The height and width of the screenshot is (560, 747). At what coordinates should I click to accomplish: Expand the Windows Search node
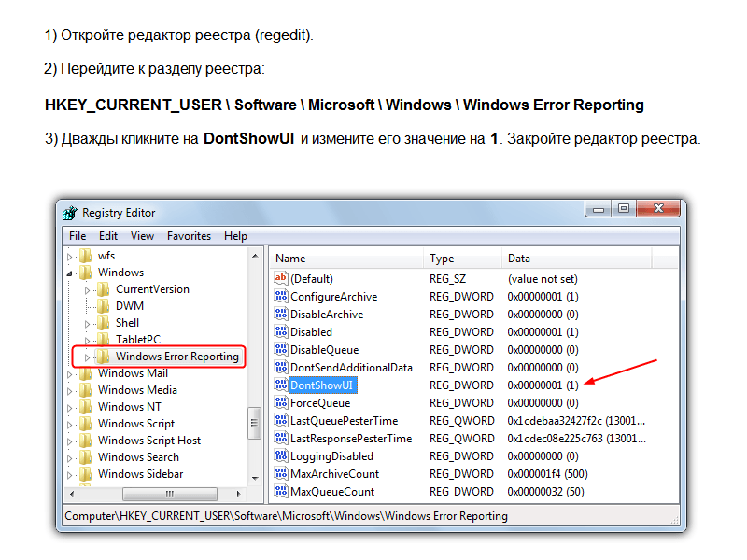pos(69,458)
